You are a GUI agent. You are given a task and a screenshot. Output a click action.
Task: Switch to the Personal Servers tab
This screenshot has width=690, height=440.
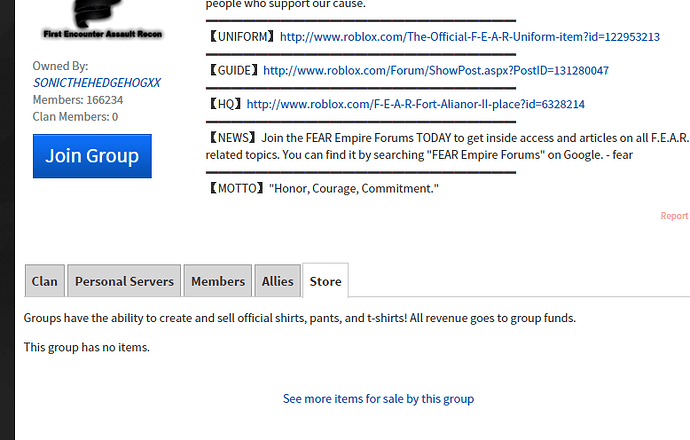pos(124,281)
